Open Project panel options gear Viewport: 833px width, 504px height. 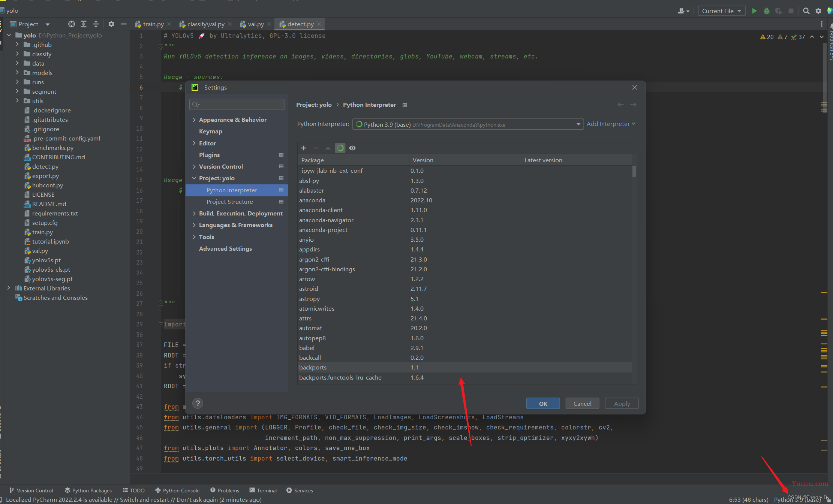click(111, 24)
